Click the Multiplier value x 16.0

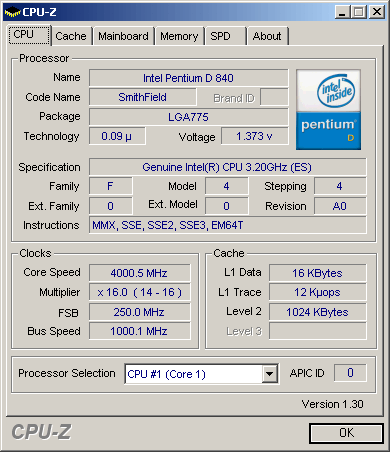click(139, 292)
